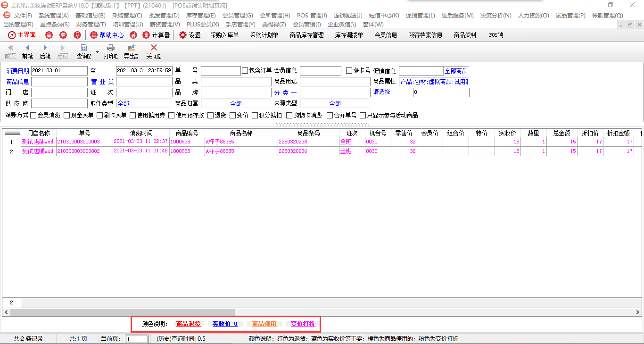Image resolution: width=644 pixels, height=344 pixels.
Task: Open the 库存管理(E) menu
Action: point(201,16)
